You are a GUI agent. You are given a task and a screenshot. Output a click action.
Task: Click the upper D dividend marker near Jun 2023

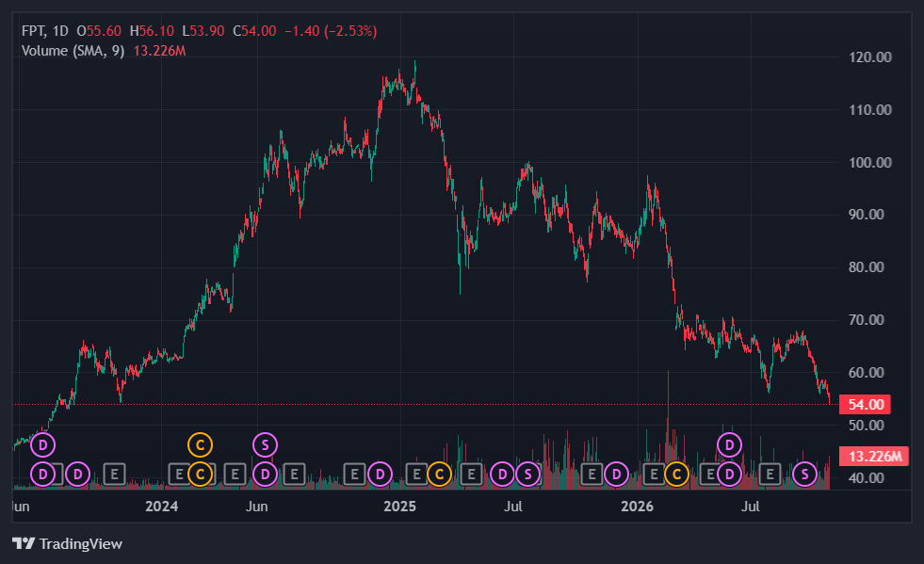(42, 445)
